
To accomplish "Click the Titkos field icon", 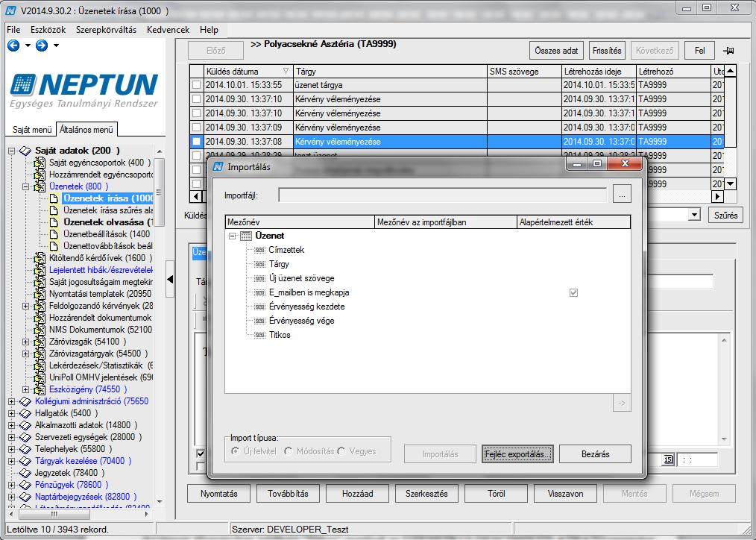I will 260,335.
